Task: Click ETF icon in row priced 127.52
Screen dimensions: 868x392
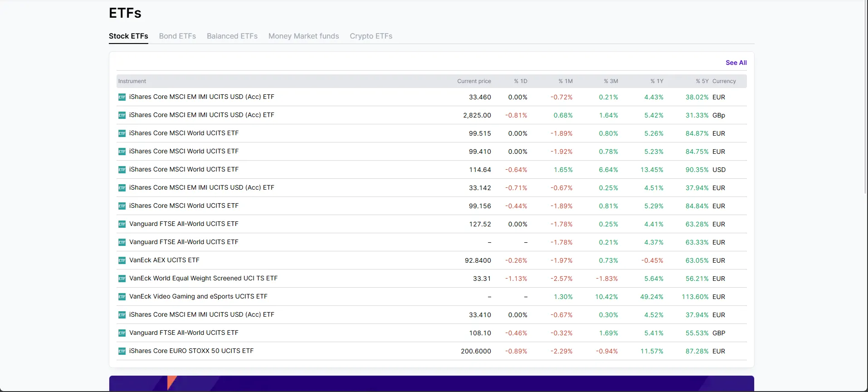Action: click(122, 224)
